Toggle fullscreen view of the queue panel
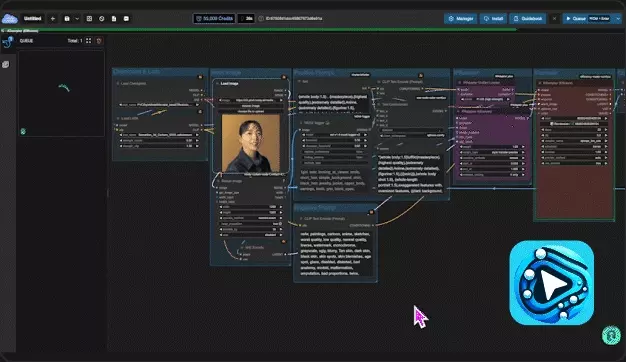This screenshot has height=362, width=626. coord(88,41)
